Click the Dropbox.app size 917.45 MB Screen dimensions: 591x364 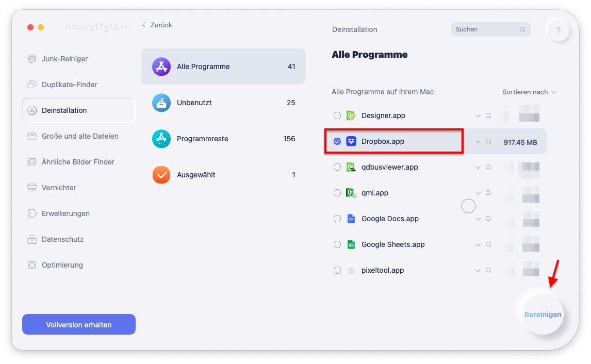[520, 142]
